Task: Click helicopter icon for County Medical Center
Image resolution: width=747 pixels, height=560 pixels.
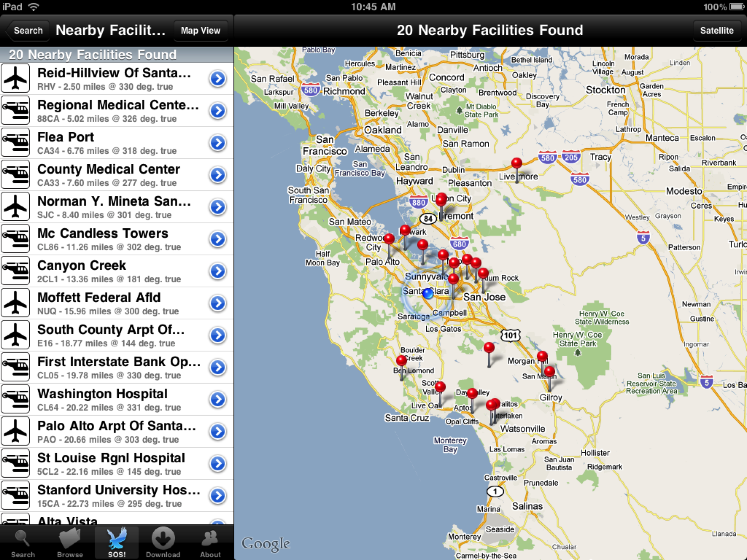Action: 15,175
